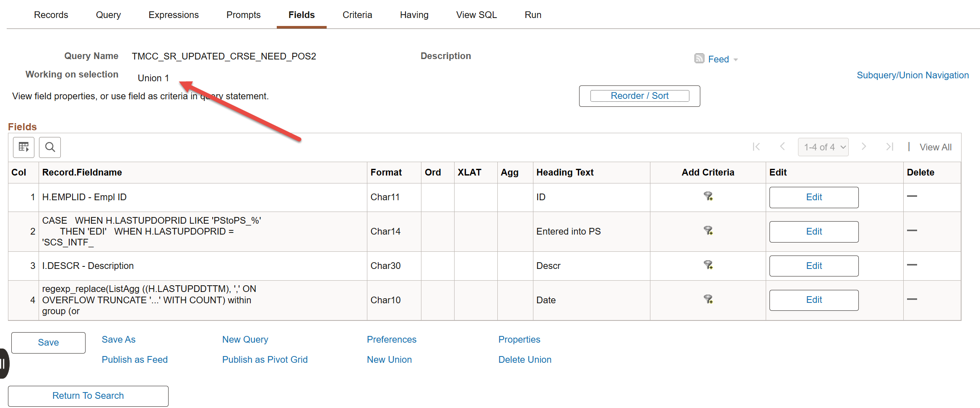Viewport: 980px width, 408px height.
Task: Go to the last page arrow
Action: point(889,147)
